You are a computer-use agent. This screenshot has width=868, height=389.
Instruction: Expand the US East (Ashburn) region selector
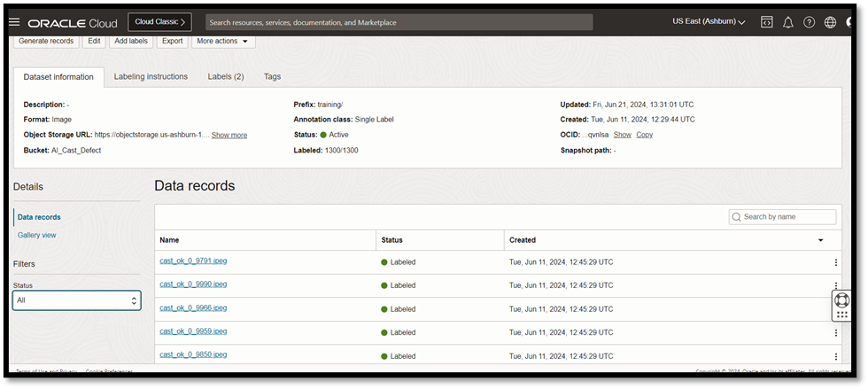coord(709,21)
